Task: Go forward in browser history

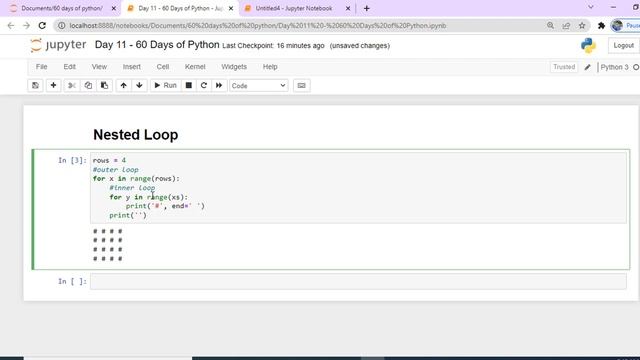Action: [27, 26]
